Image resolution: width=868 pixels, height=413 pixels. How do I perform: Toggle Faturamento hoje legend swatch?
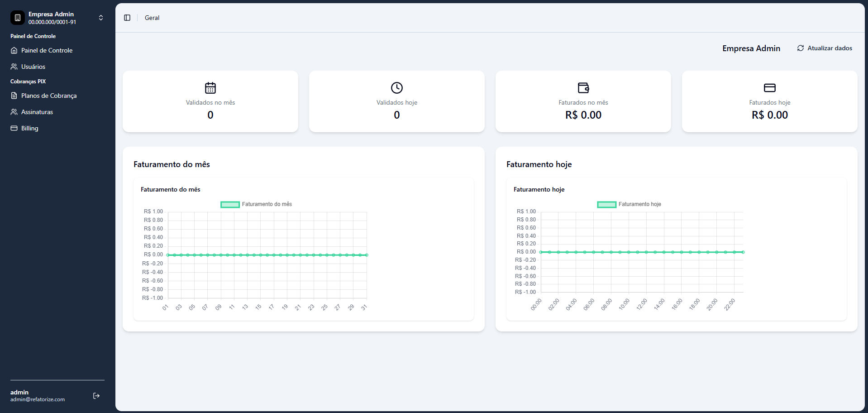(606, 205)
